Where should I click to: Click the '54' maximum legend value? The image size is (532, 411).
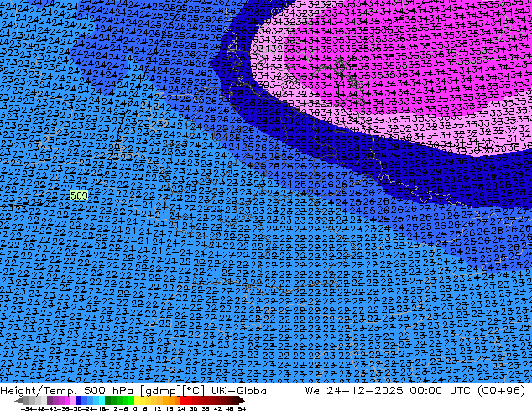tap(242, 408)
